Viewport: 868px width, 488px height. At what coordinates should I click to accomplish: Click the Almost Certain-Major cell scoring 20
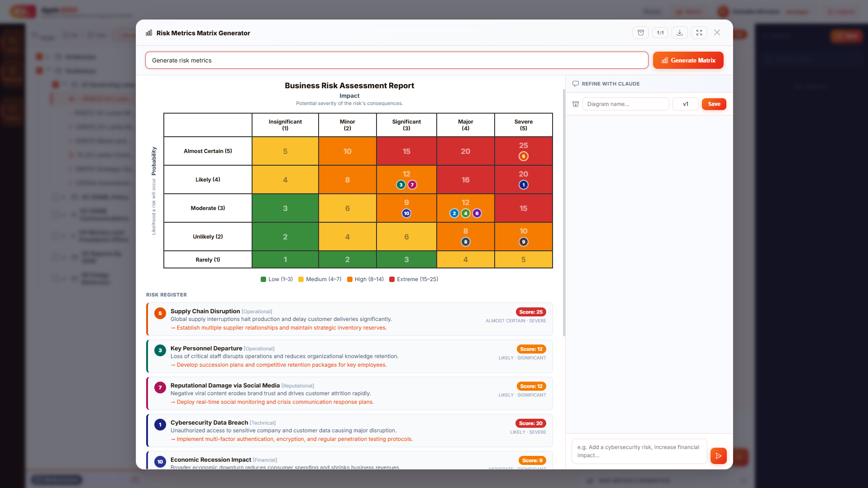(465, 151)
